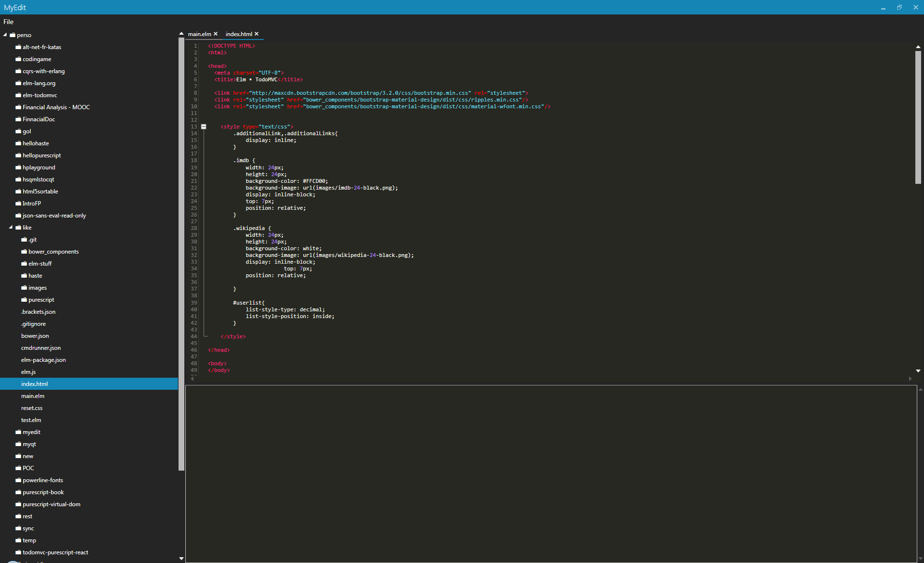Click the myqt folder icon
The height and width of the screenshot is (563, 924).
pyautogui.click(x=18, y=444)
